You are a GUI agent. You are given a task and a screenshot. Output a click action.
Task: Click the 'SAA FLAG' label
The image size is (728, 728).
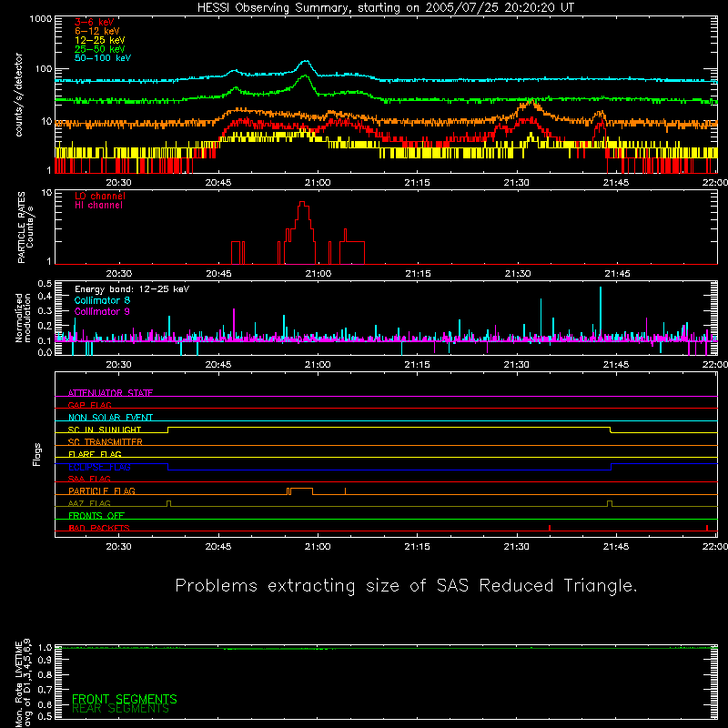point(89,479)
